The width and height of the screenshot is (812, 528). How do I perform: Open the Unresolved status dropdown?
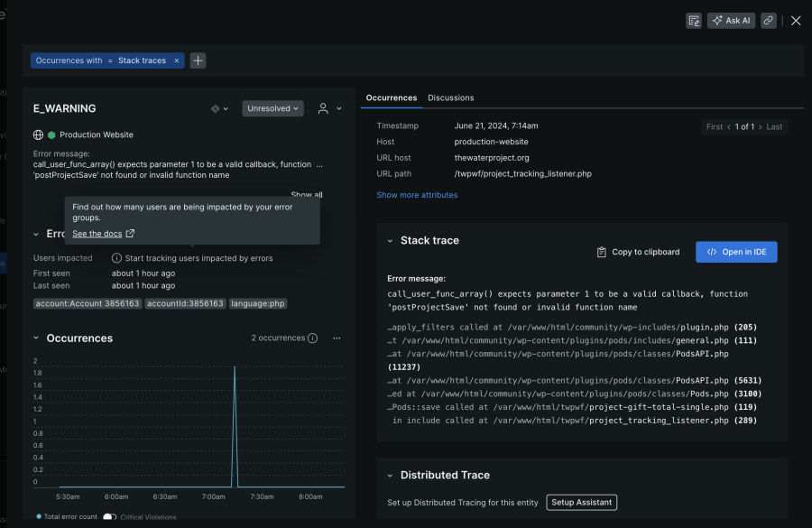[x=273, y=108]
